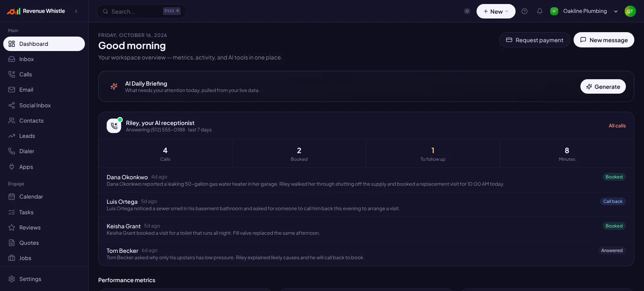Click the Request payment button
The image size is (644, 291).
click(x=535, y=40)
